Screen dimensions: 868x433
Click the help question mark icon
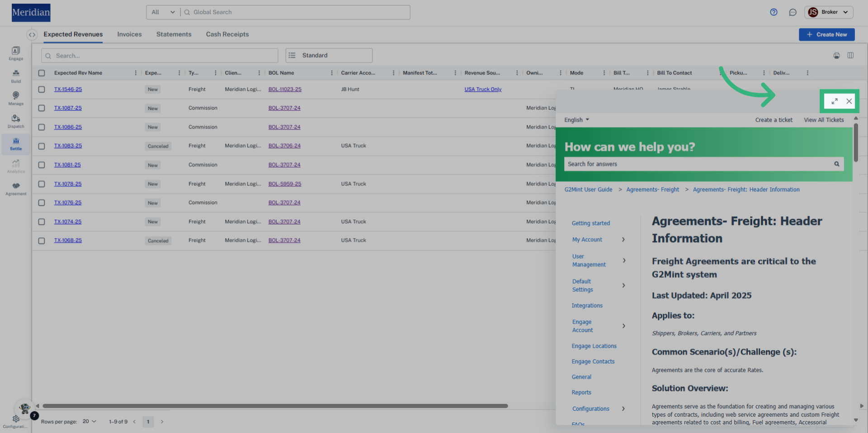click(774, 12)
